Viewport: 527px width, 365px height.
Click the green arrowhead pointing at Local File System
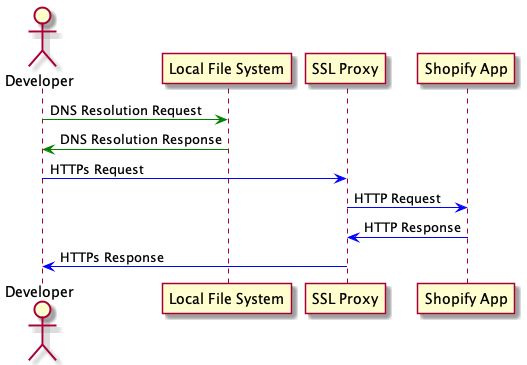[221, 120]
